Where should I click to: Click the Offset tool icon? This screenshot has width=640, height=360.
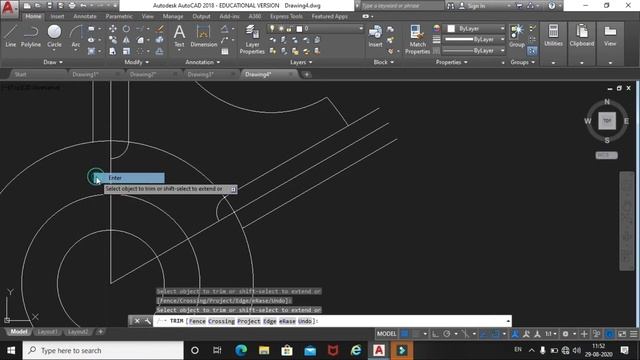(160, 51)
